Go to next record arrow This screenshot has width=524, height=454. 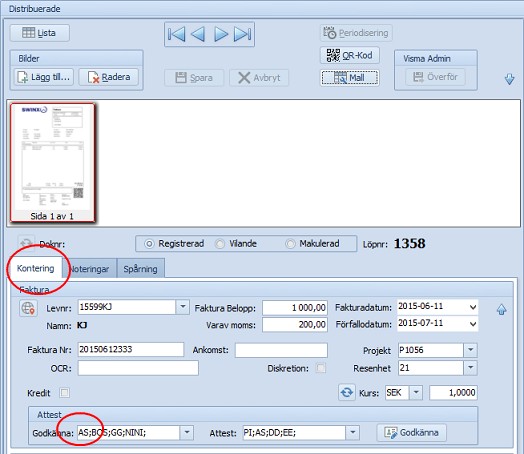coord(221,34)
